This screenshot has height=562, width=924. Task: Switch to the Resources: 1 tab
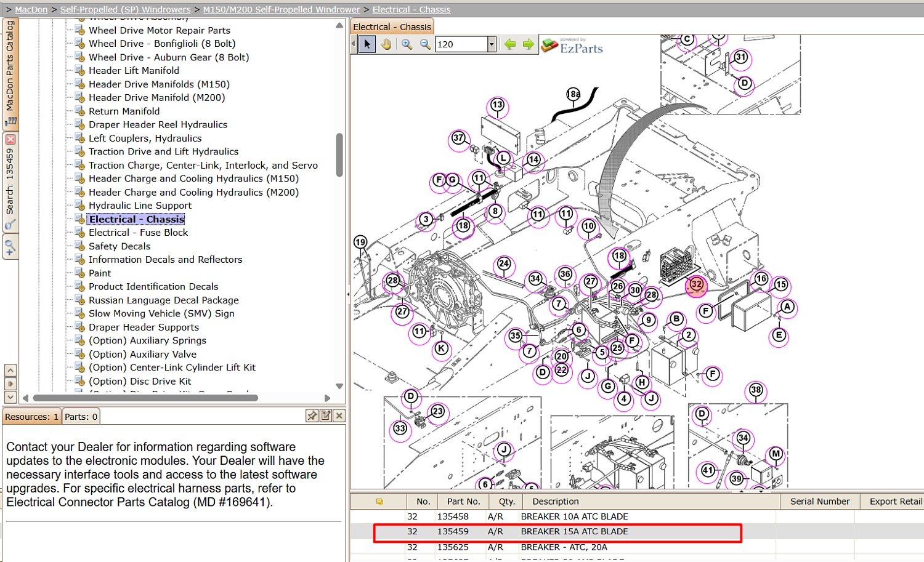coord(31,417)
